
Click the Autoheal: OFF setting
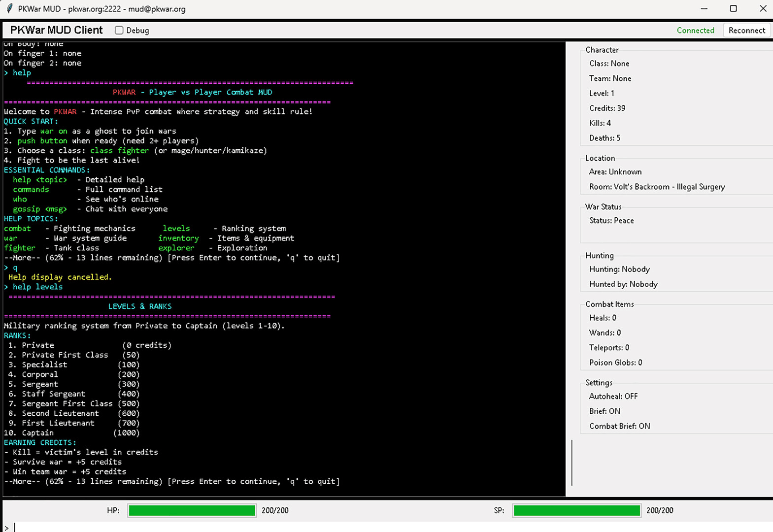(x=613, y=397)
